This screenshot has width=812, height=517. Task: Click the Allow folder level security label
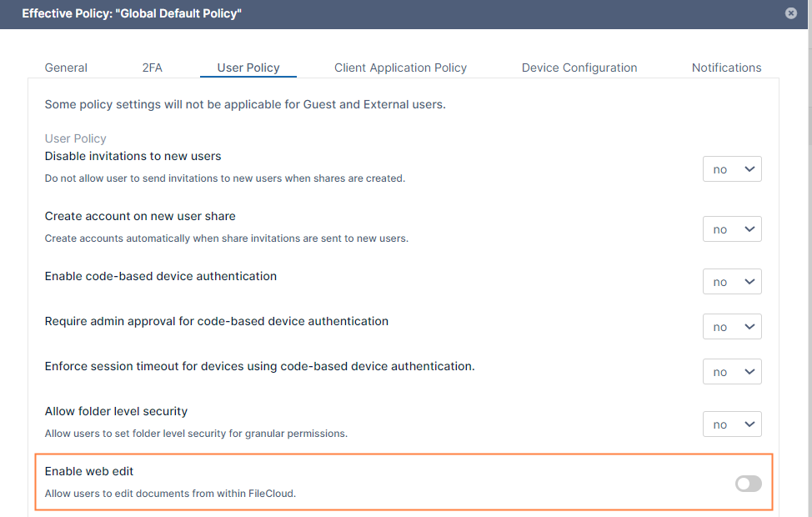point(116,411)
